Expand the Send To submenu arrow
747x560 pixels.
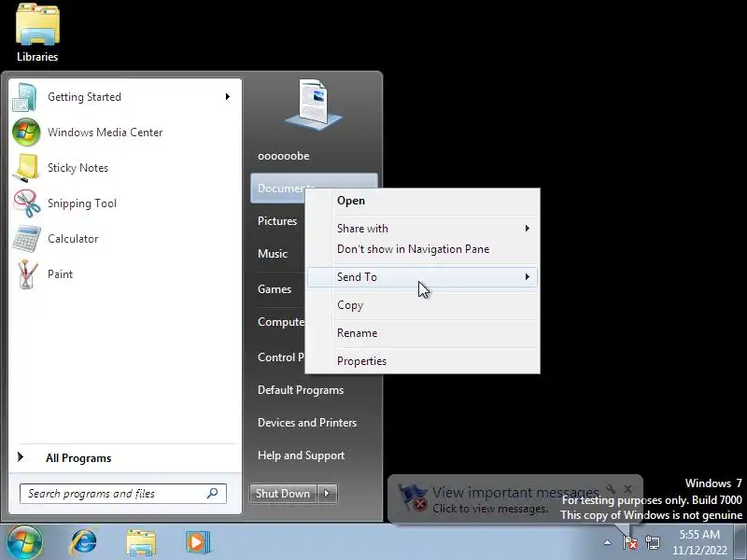(527, 276)
